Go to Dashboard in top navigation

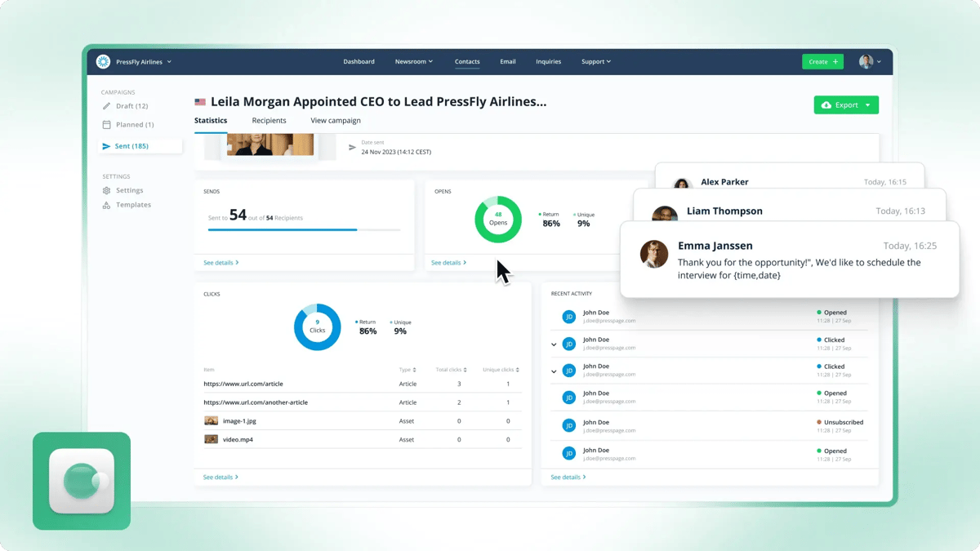coord(359,61)
